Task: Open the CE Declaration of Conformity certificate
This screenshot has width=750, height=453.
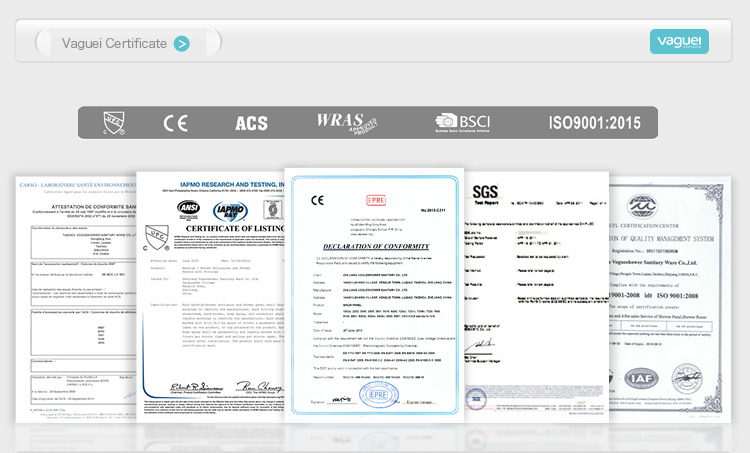Action: tap(374, 295)
